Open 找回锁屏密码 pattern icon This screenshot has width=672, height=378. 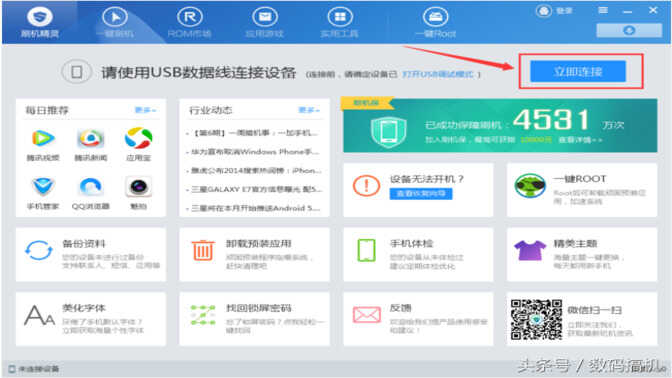click(x=203, y=315)
